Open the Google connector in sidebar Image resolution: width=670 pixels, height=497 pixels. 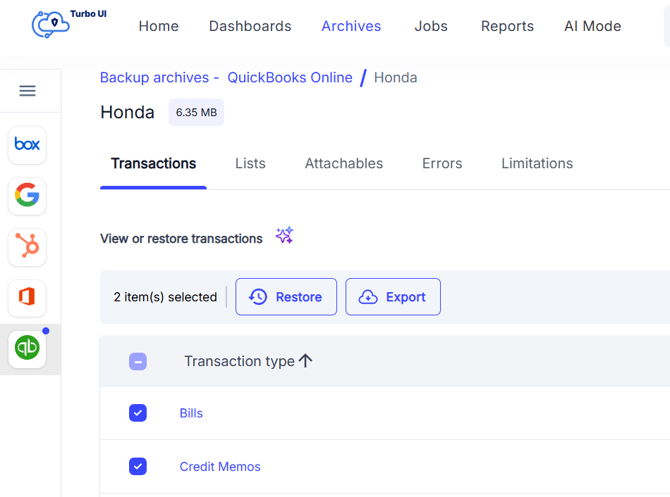click(x=27, y=196)
